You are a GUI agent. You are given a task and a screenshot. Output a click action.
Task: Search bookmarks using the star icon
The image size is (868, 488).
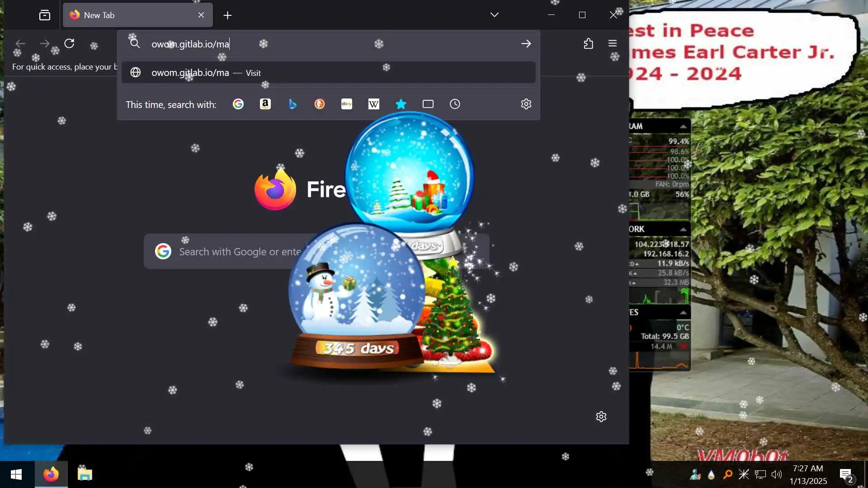tap(401, 104)
